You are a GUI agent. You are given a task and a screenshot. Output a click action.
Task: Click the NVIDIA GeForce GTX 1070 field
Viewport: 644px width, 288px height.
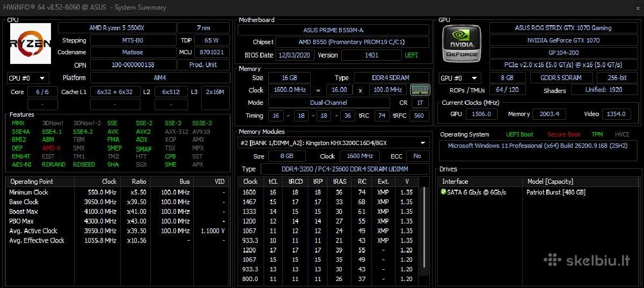pyautogui.click(x=563, y=40)
